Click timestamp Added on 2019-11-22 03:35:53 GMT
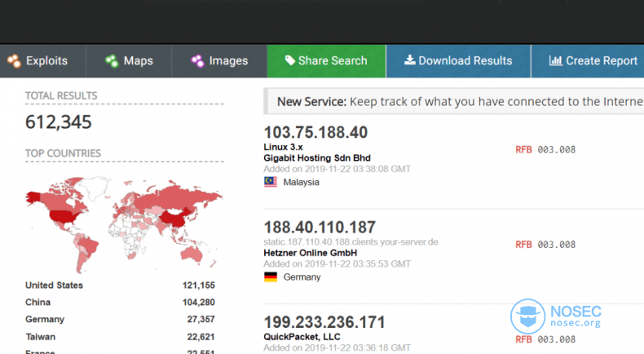This screenshot has width=644, height=354. click(337, 264)
